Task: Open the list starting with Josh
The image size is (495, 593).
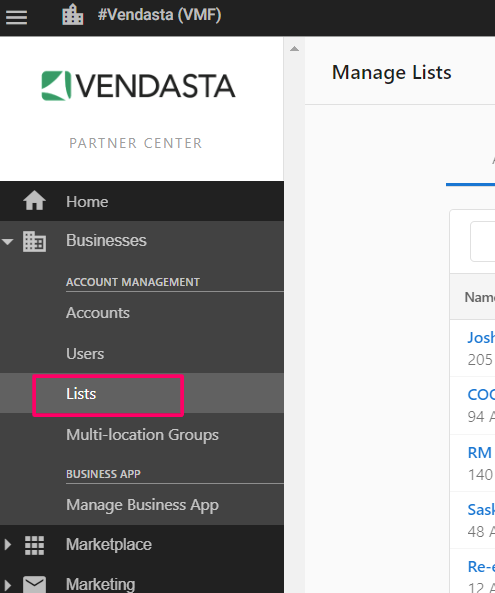Action: [x=481, y=337]
